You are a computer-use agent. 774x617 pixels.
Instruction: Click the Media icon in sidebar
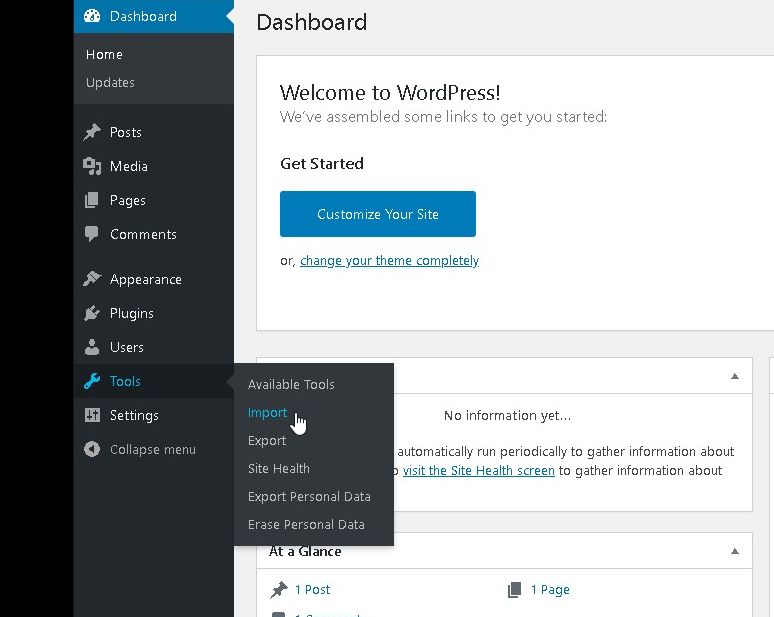tap(93, 166)
